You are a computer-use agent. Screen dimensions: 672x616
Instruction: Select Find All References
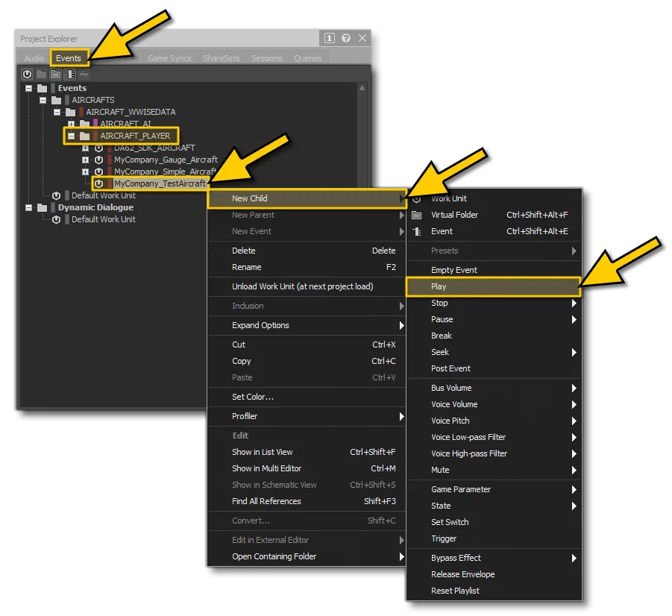[x=307, y=501]
